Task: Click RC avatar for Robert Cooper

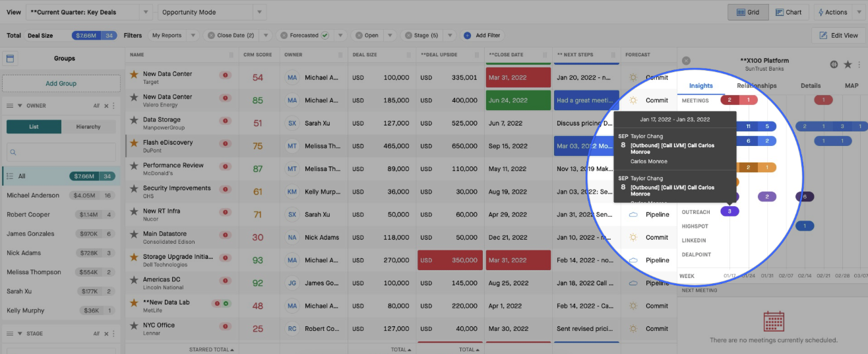Action: pos(292,329)
